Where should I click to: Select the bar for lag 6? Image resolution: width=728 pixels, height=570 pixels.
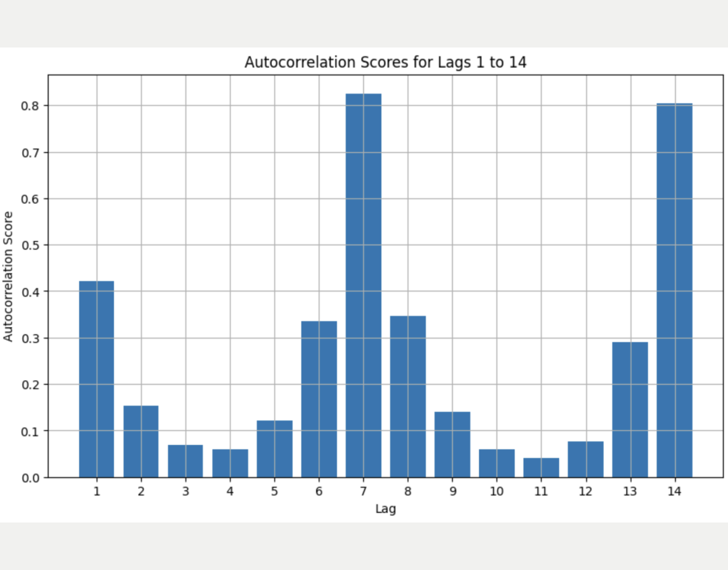point(319,400)
